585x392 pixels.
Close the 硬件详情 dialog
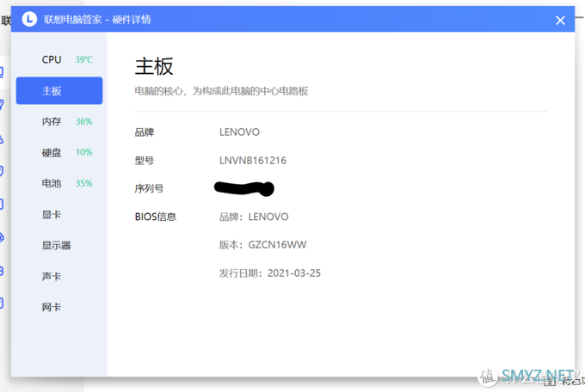[560, 20]
